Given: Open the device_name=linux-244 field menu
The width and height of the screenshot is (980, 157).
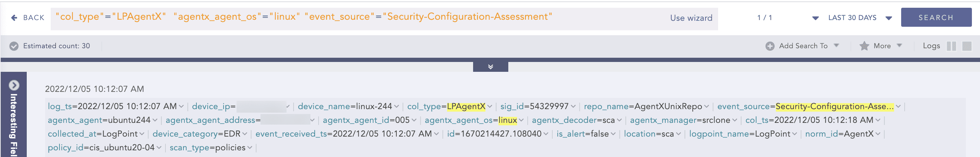Looking at the screenshot, I should click(396, 106).
